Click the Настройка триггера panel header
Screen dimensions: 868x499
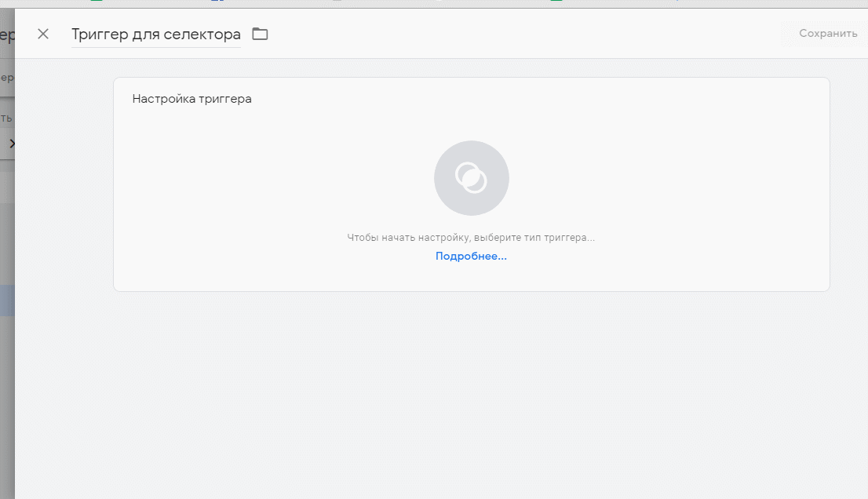pyautogui.click(x=193, y=98)
